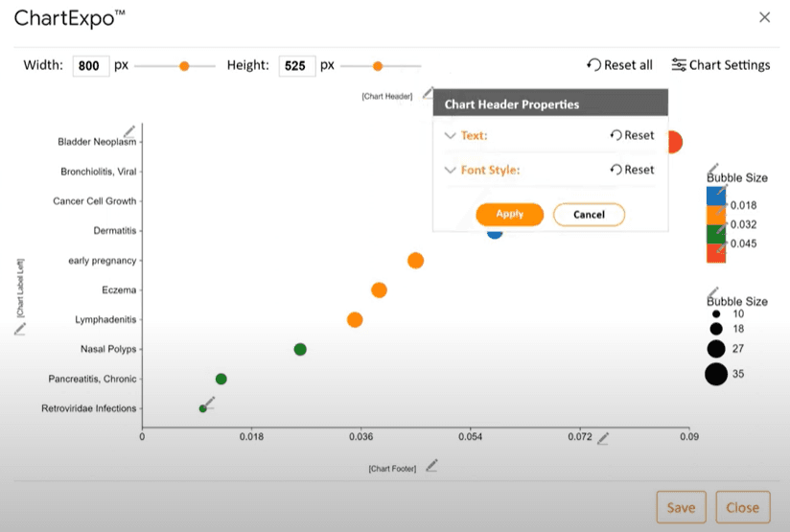Reset the Font Style property

click(x=632, y=170)
